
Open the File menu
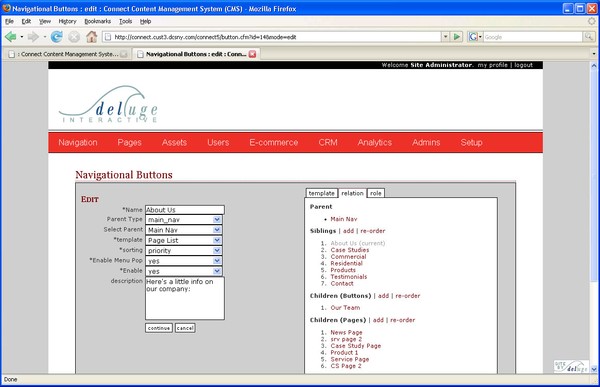[9, 21]
